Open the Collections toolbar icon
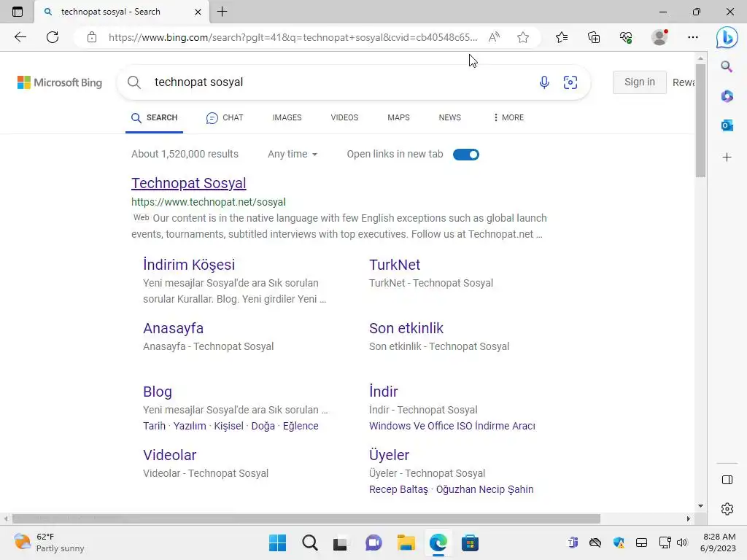This screenshot has height=560, width=747. pyautogui.click(x=594, y=37)
